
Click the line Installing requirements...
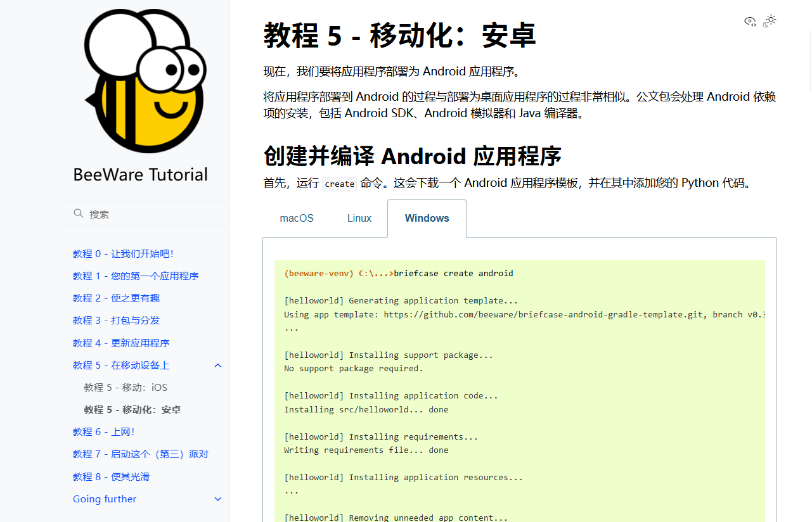pos(381,437)
